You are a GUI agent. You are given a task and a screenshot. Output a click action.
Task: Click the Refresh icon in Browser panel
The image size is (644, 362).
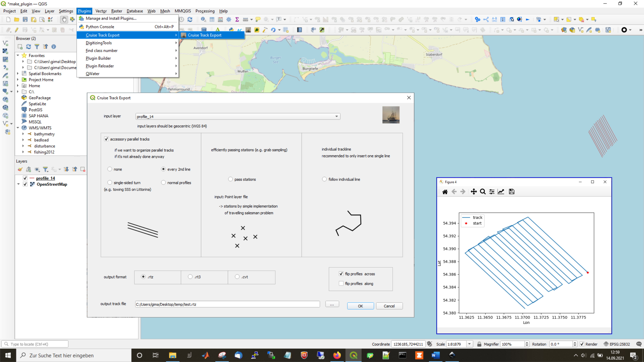[x=29, y=47]
